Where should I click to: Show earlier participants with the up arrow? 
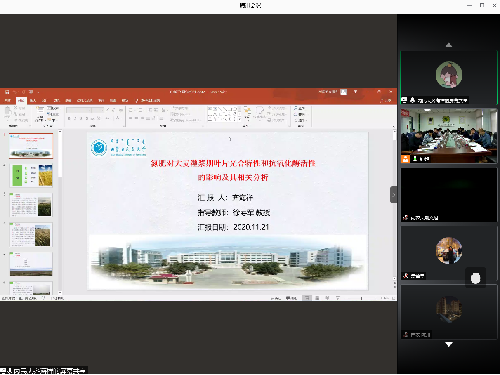click(449, 45)
